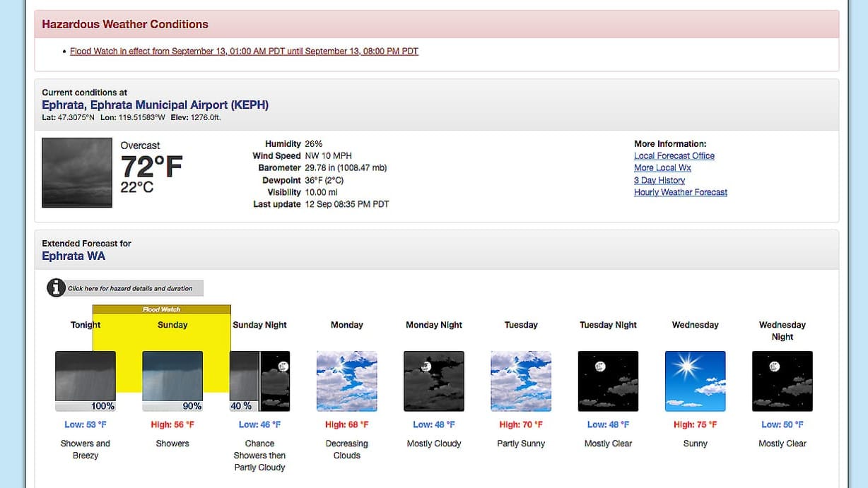Click the Flood Watch banner label
This screenshot has height=488, width=868.
(162, 309)
